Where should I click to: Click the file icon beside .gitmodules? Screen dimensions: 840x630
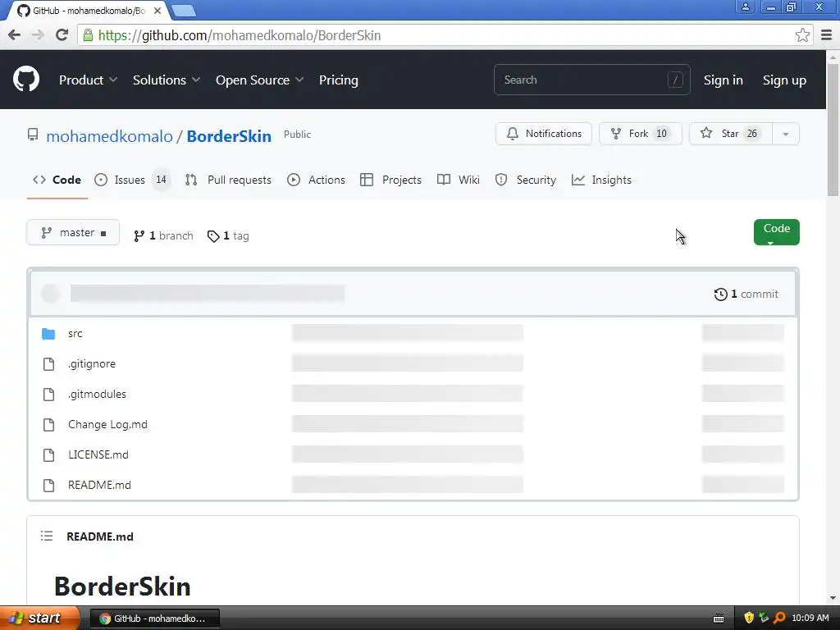48,395
